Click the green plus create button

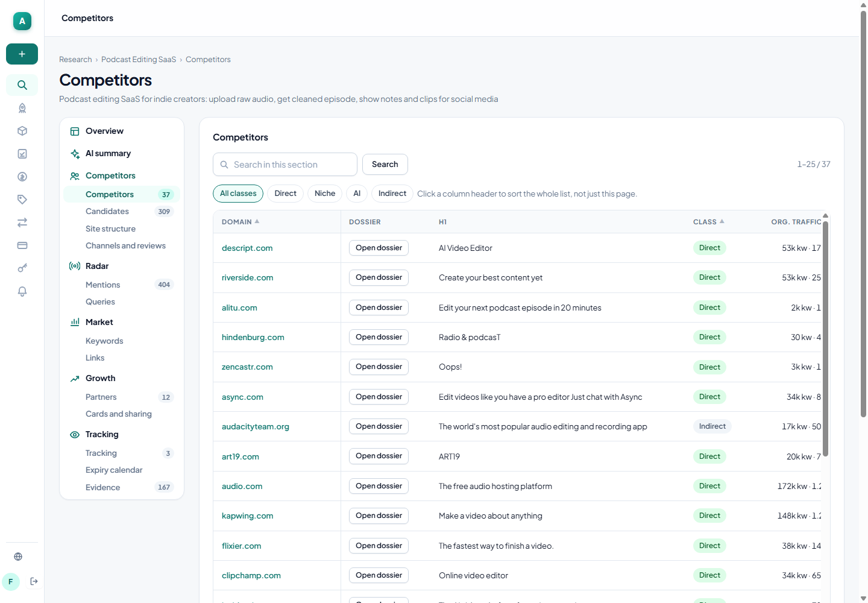[x=22, y=54]
